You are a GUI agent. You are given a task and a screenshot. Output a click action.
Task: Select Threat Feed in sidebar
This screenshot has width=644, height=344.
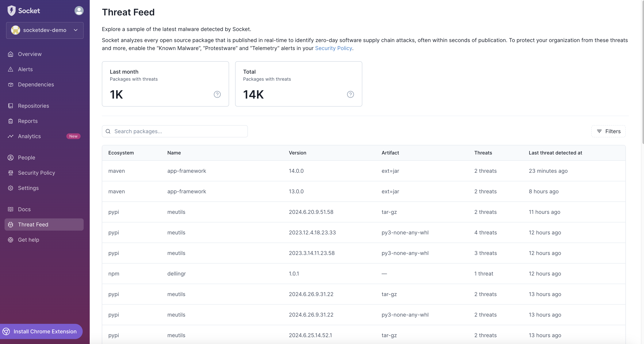[44, 225]
